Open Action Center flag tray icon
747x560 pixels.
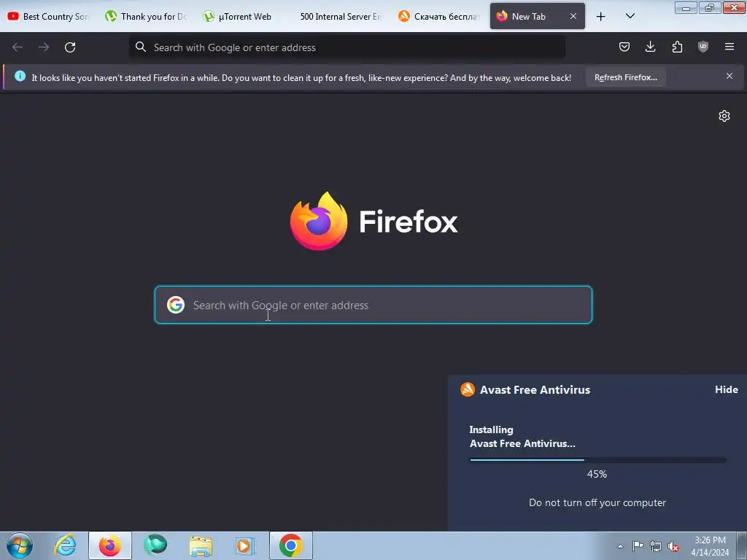pos(638,546)
